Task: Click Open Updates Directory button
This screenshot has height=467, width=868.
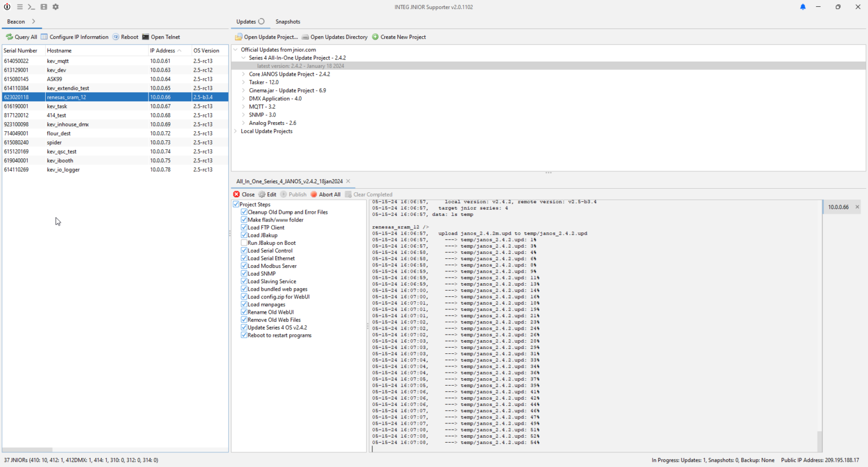Action: pos(334,37)
